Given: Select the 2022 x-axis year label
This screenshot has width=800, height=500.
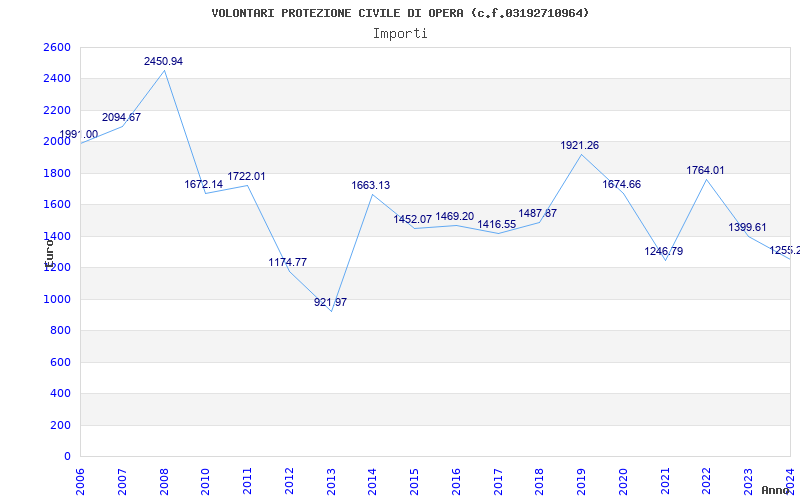Looking at the screenshot, I should coord(707,481).
